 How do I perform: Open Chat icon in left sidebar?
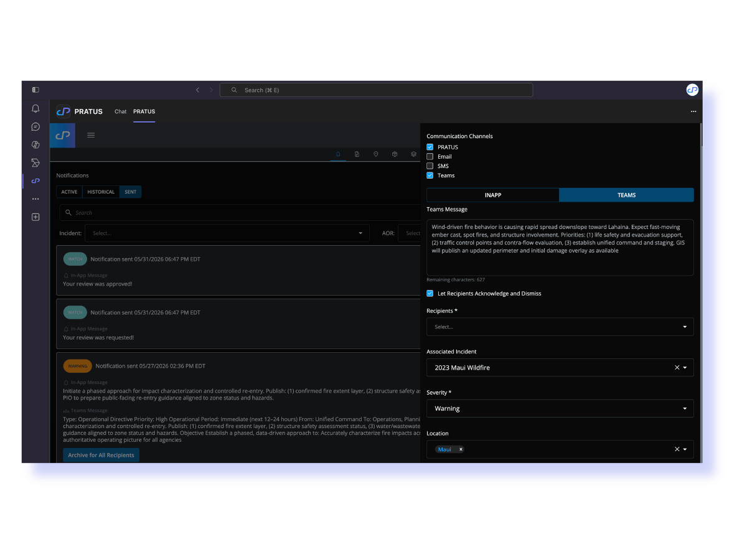[35, 127]
